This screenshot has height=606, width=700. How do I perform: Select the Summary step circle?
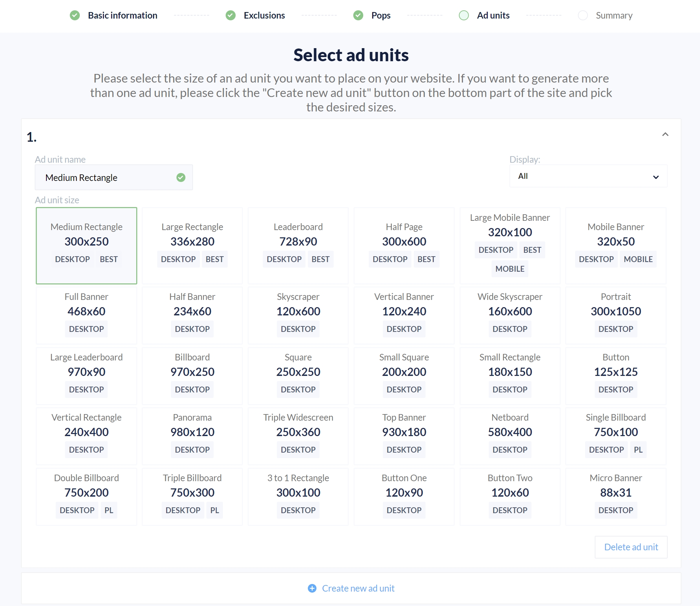coord(583,15)
